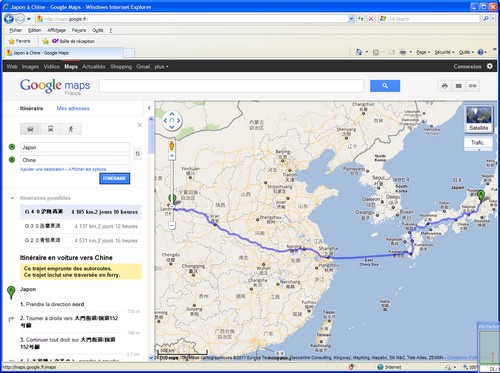The image size is (500, 373).
Task: Zoom out with the minus button
Action: [172, 226]
